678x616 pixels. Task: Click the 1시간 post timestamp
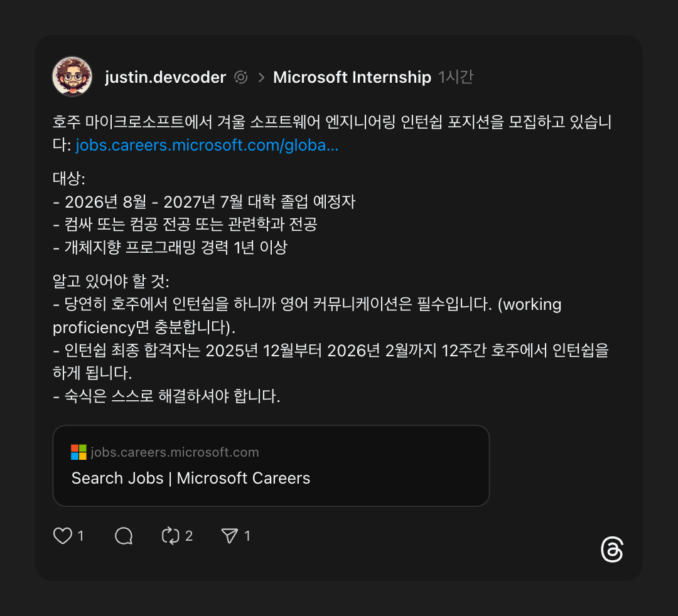[456, 77]
